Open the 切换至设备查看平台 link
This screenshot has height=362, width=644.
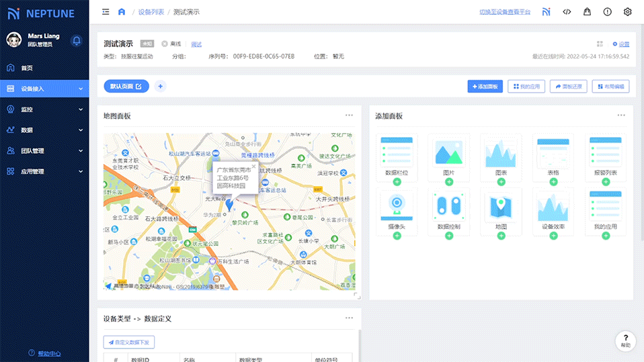click(x=504, y=12)
